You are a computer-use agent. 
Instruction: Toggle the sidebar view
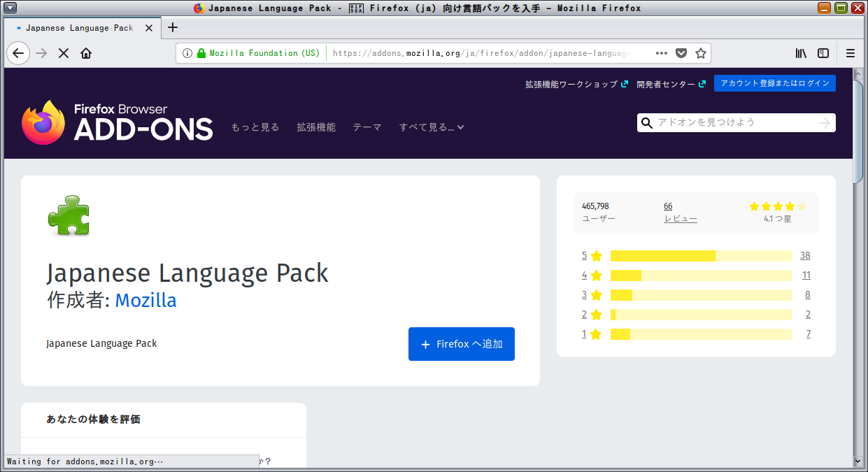pyautogui.click(x=824, y=53)
